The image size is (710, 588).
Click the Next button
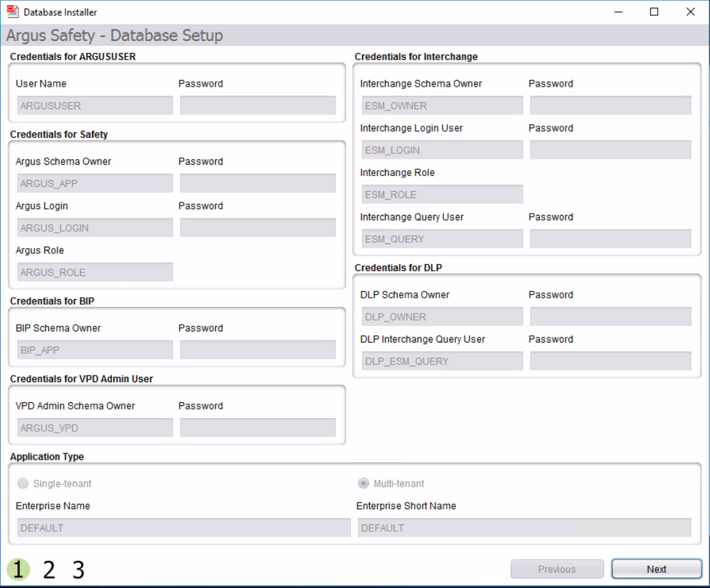656,569
